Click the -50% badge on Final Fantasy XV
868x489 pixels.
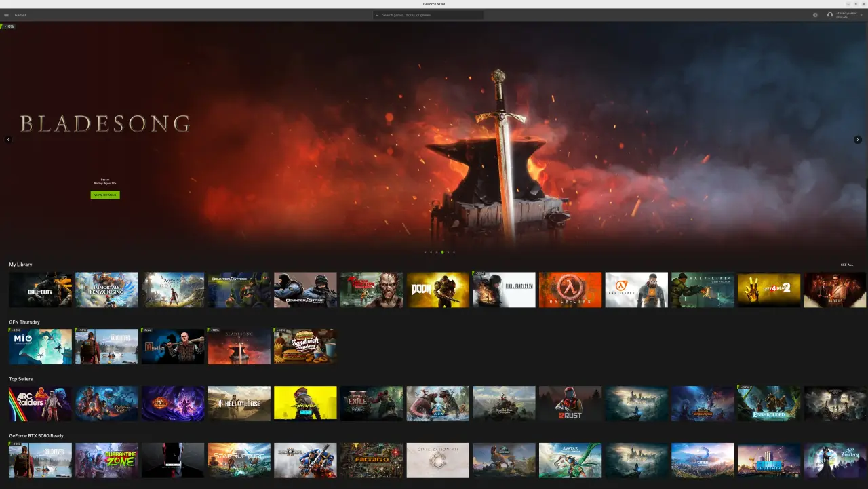[x=479, y=274]
